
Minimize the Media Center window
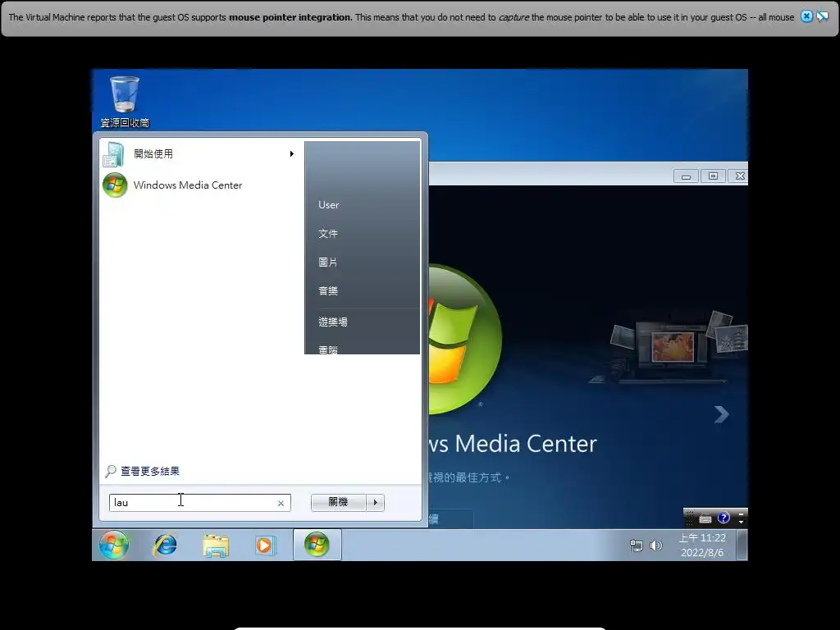coord(687,176)
